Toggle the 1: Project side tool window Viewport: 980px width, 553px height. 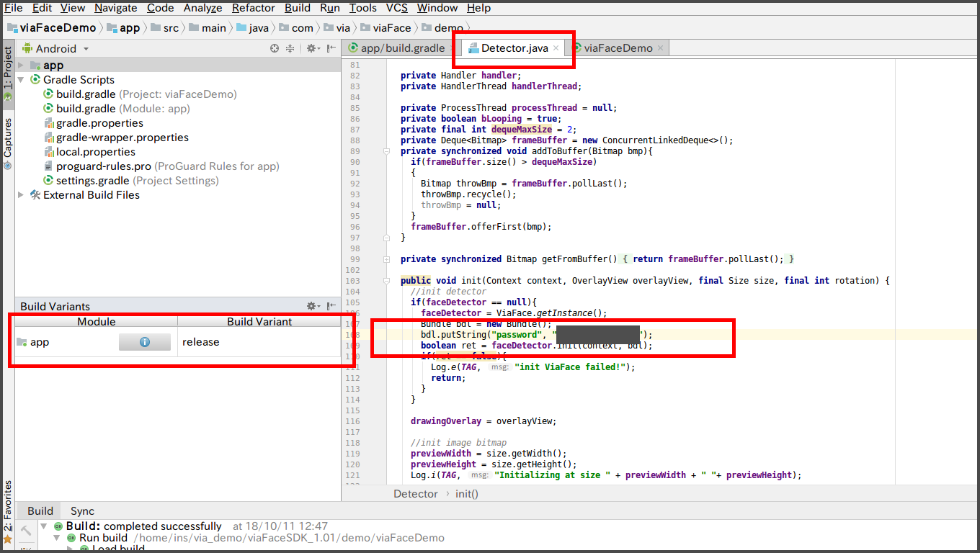coord(8,73)
